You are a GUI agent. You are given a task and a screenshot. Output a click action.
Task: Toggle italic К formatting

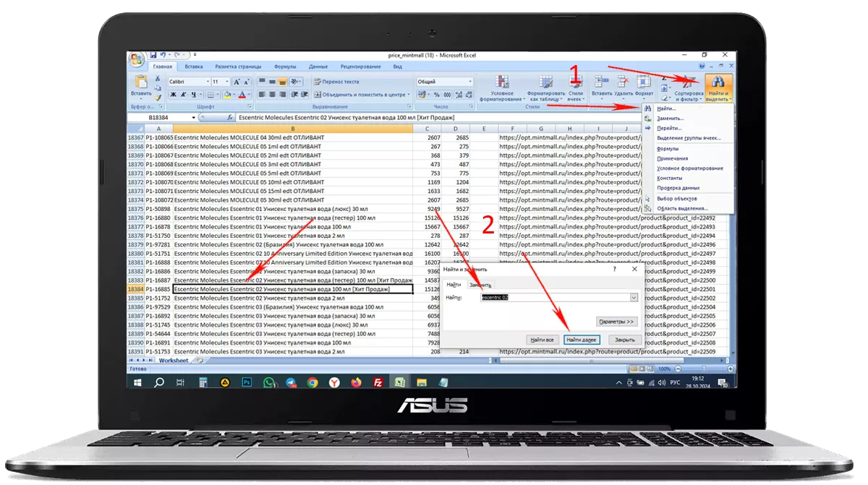pyautogui.click(x=184, y=95)
